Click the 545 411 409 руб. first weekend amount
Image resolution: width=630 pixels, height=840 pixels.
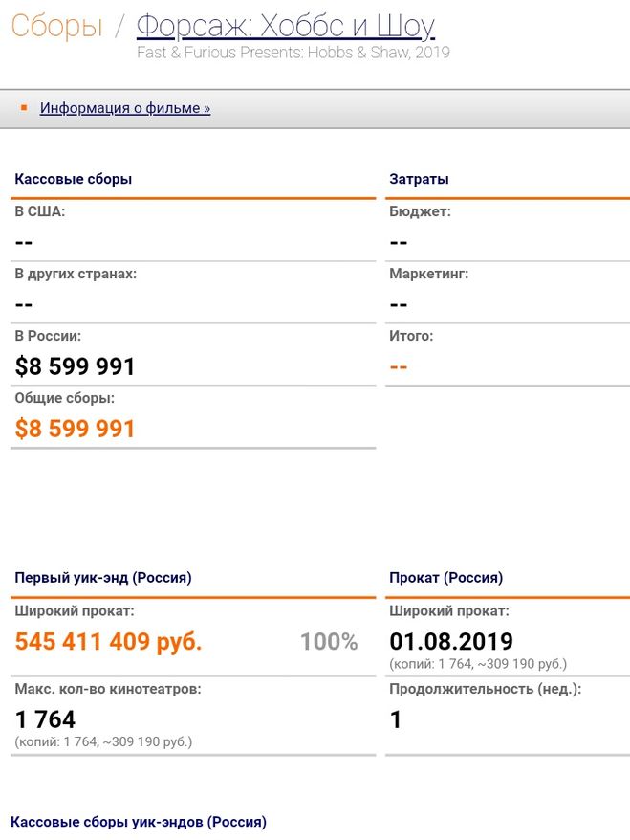pyautogui.click(x=108, y=641)
